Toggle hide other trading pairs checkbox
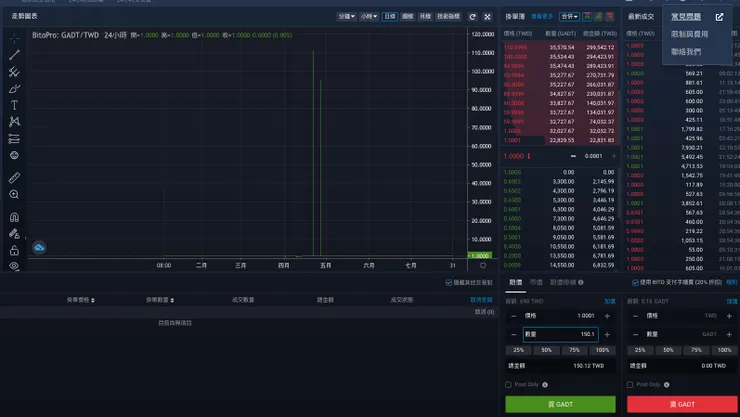Image resolution: width=740 pixels, height=417 pixels. (449, 283)
